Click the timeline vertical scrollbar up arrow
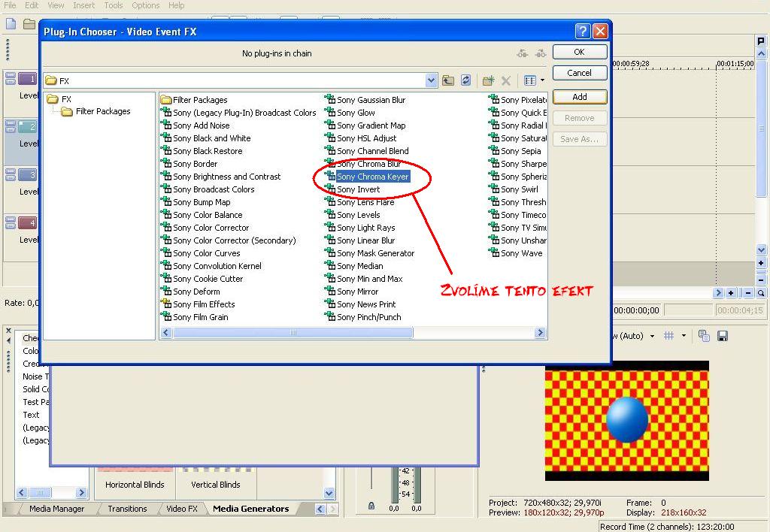The height and width of the screenshot is (532, 770). point(761,53)
